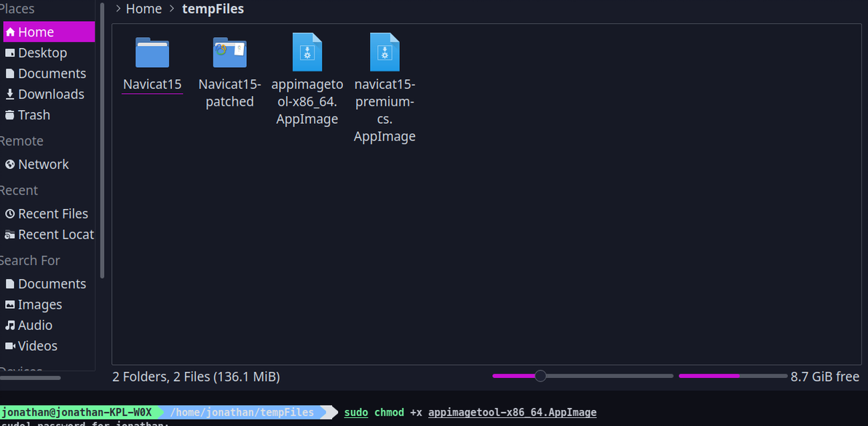The image size is (868, 426).
Task: Click the sudo word in terminal
Action: [356, 413]
